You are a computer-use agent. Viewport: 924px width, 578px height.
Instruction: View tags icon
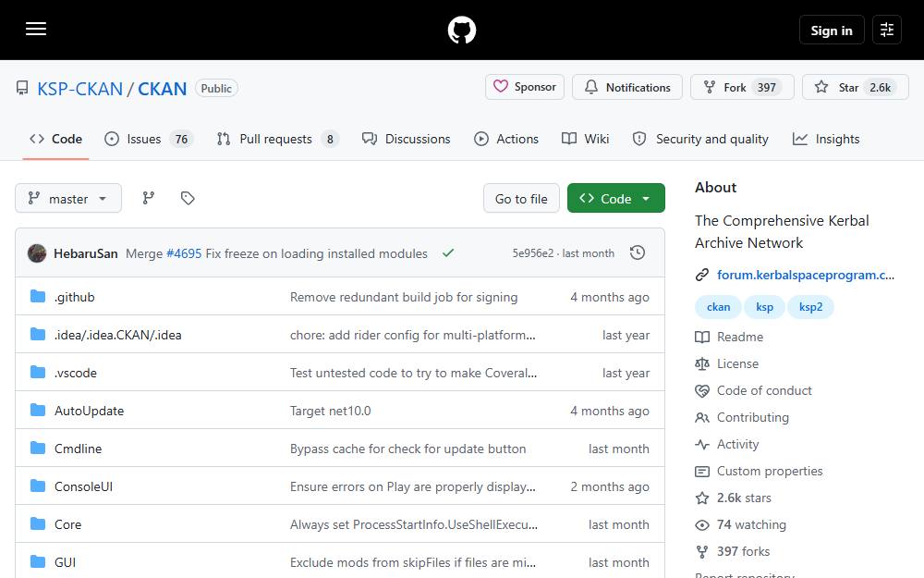188,198
